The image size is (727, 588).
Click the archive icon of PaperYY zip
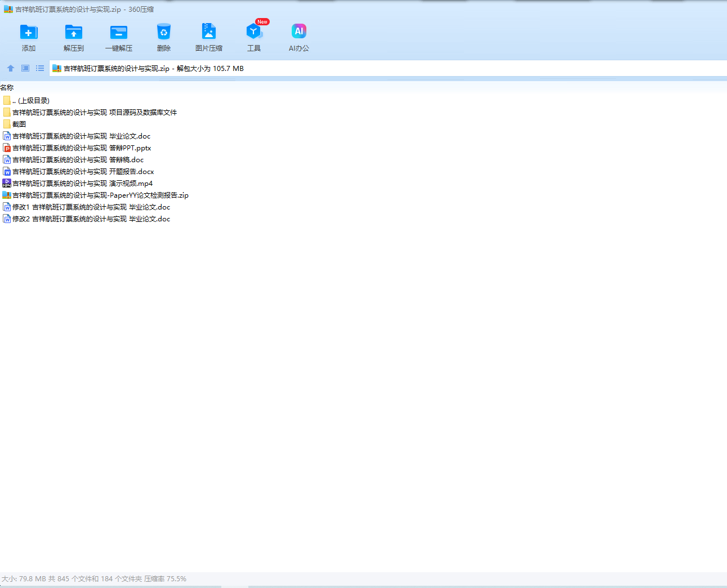pos(7,195)
